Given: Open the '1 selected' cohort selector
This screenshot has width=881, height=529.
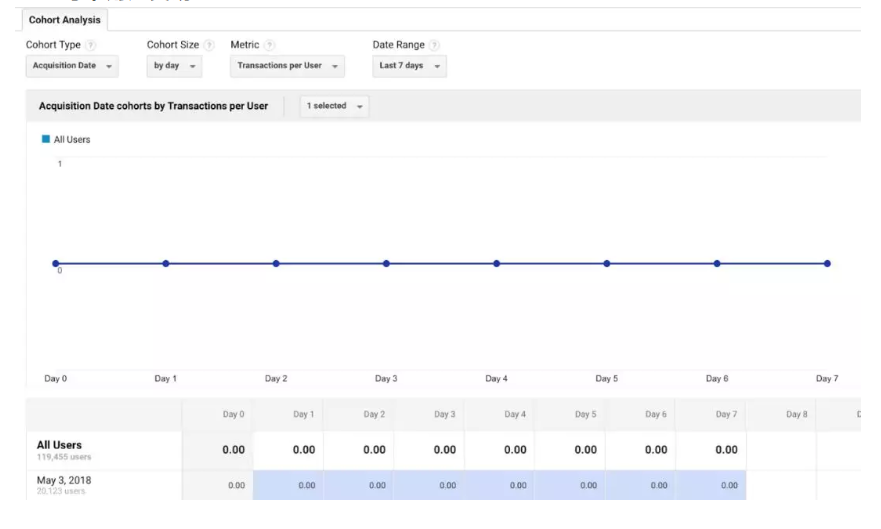Looking at the screenshot, I should [334, 106].
